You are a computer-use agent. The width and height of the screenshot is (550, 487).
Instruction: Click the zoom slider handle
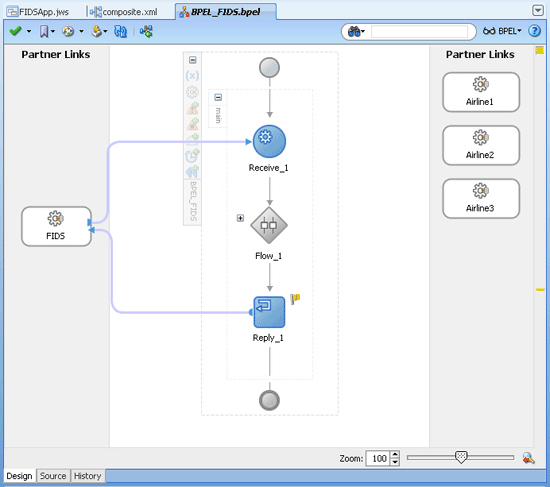pyautogui.click(x=461, y=457)
